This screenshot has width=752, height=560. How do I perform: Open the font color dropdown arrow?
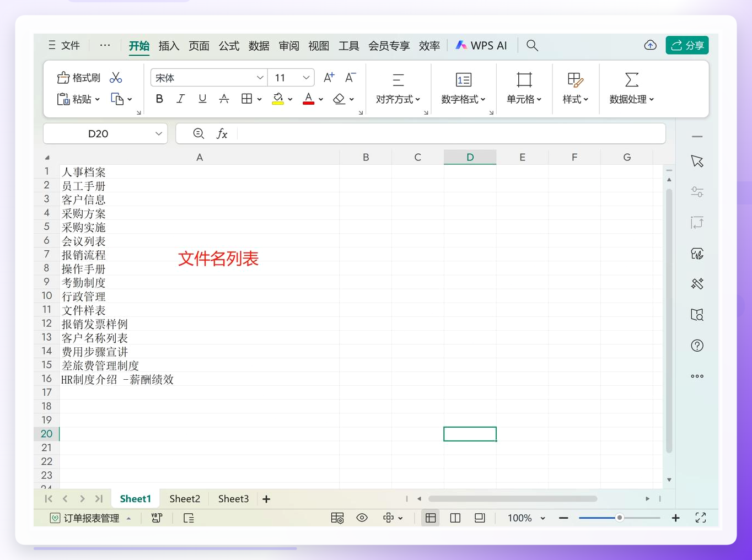(x=321, y=100)
